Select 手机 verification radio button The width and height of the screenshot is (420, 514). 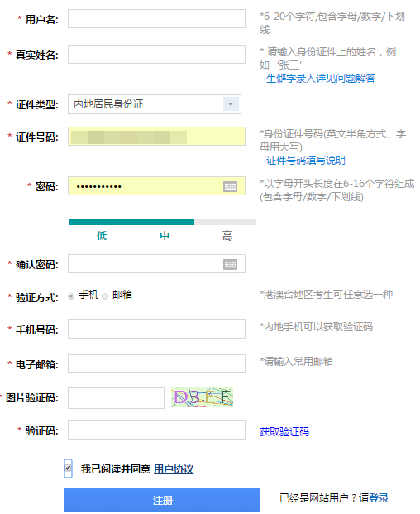(71, 296)
